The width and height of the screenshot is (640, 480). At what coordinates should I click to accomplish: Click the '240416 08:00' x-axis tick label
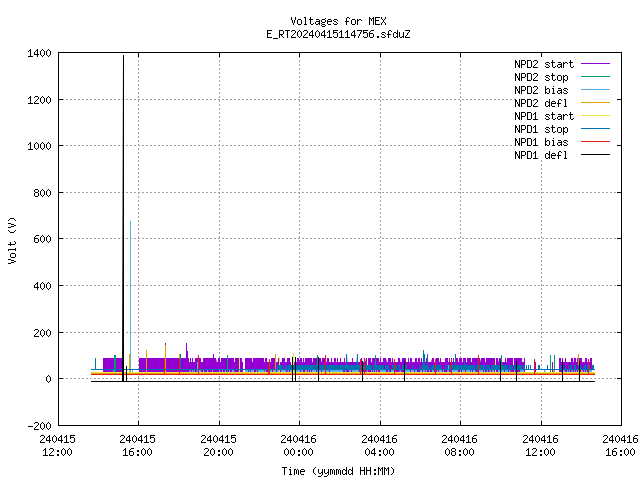pos(460,446)
